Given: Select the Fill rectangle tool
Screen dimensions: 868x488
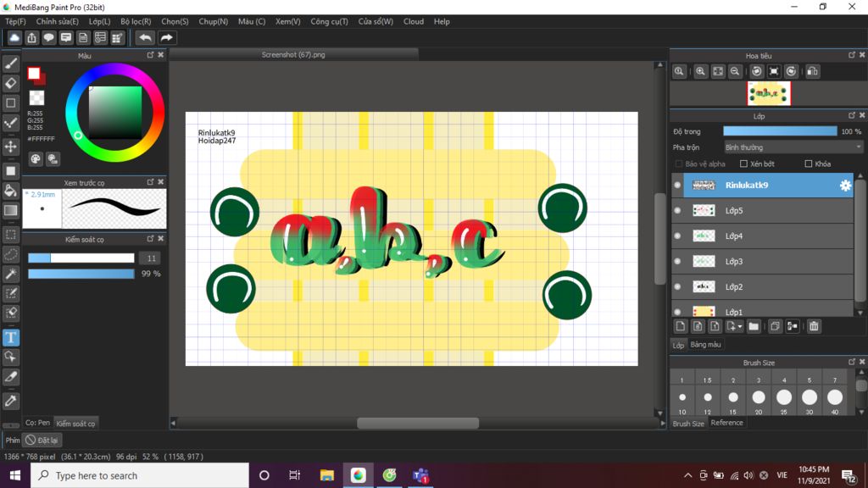Looking at the screenshot, I should [x=10, y=171].
